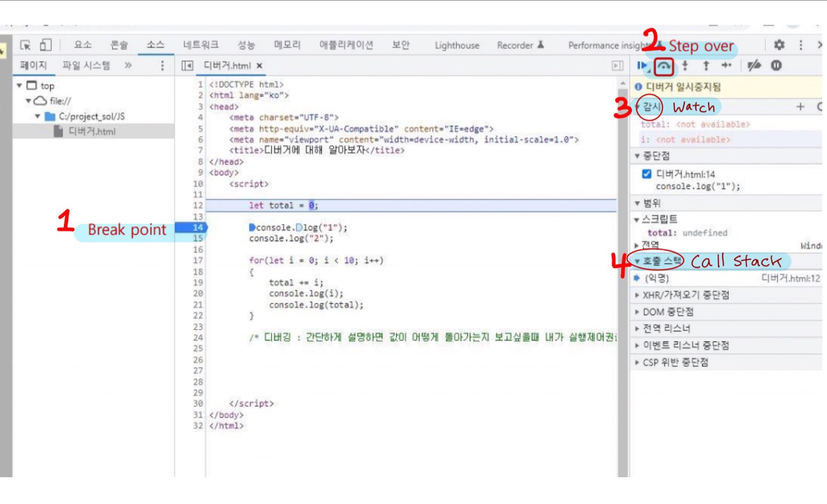This screenshot has width=827, height=504.
Task: Select the 페이지 navigator tab
Action: (x=33, y=65)
